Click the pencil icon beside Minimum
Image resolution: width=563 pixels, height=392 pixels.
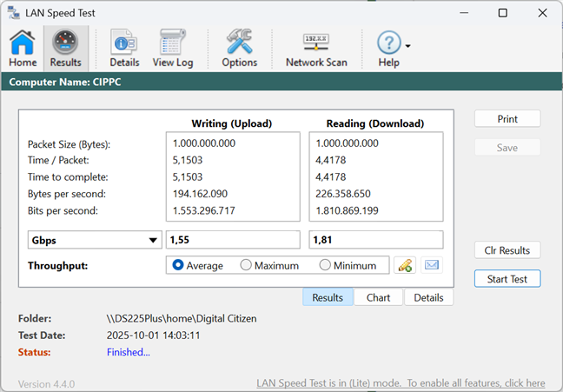pyautogui.click(x=403, y=266)
